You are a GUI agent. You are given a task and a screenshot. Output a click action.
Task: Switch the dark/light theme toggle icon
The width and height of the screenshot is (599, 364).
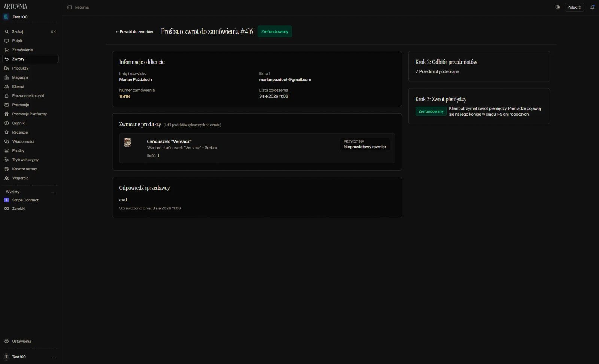[x=557, y=7]
